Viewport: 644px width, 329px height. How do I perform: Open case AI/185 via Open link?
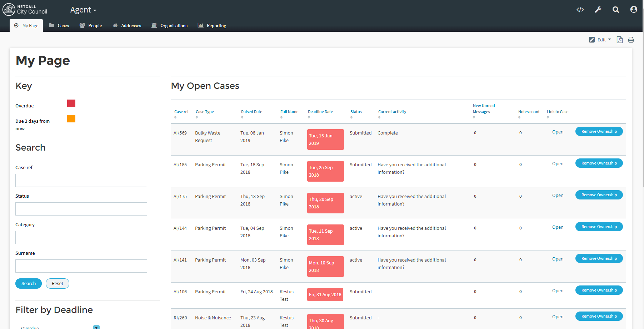coord(558,164)
